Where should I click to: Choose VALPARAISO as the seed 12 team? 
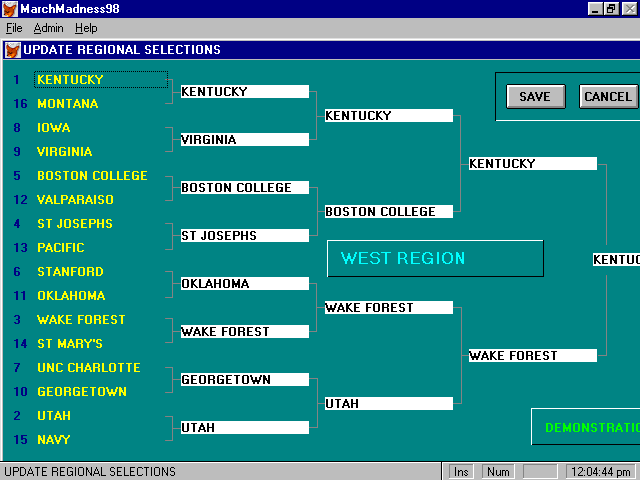(x=75, y=200)
